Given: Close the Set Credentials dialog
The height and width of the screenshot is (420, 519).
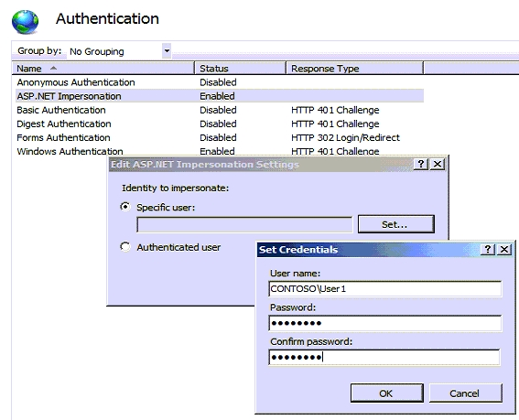Looking at the screenshot, I should (x=504, y=249).
